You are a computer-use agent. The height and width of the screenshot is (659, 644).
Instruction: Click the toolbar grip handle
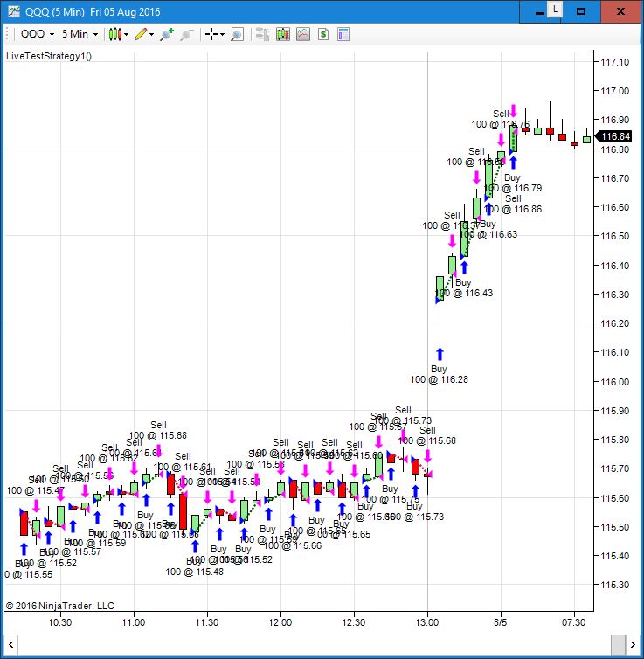[x=7, y=34]
